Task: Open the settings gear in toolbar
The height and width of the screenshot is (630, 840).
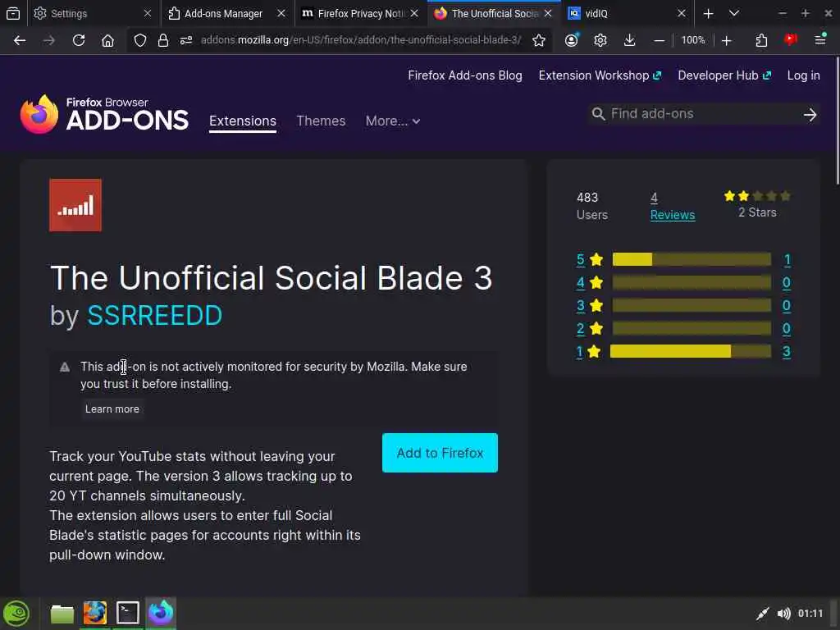Action: pyautogui.click(x=600, y=40)
